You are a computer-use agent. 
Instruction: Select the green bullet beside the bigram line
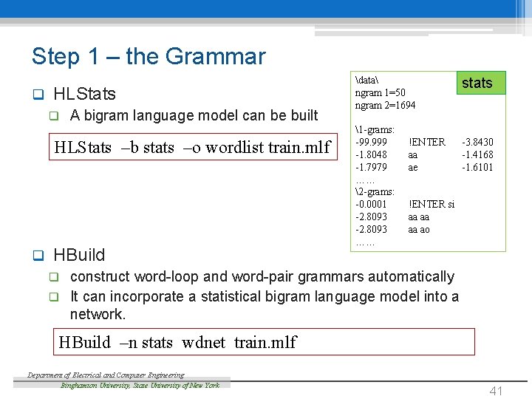pos(54,116)
